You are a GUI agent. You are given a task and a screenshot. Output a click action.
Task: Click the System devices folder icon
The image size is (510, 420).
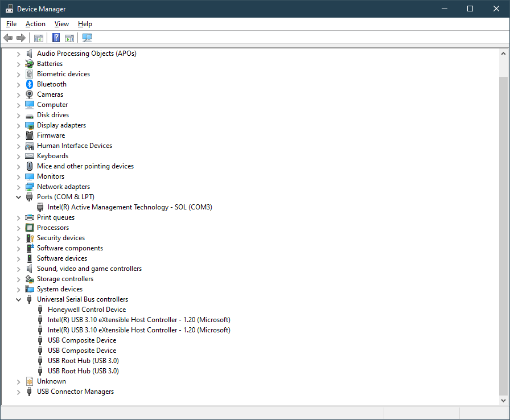tap(30, 289)
